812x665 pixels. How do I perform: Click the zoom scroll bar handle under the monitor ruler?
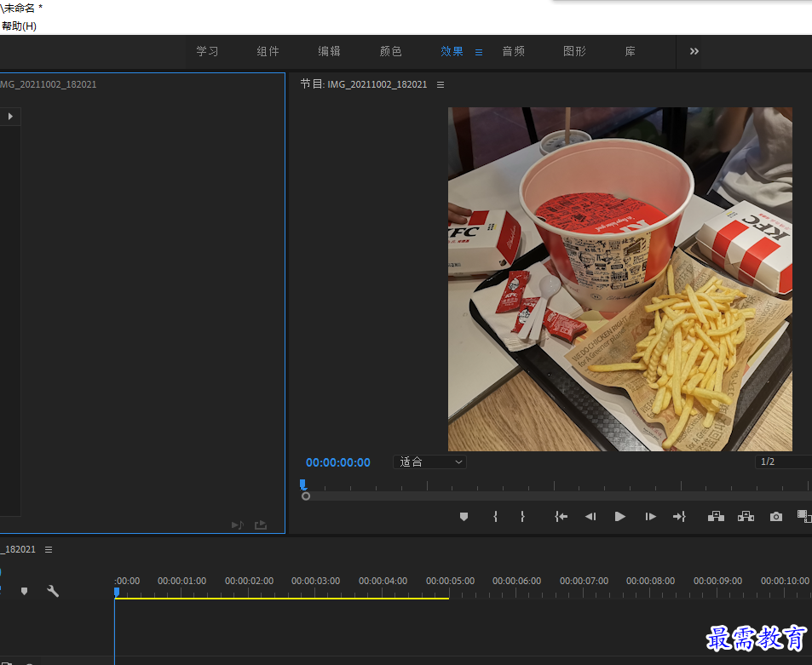coord(306,496)
